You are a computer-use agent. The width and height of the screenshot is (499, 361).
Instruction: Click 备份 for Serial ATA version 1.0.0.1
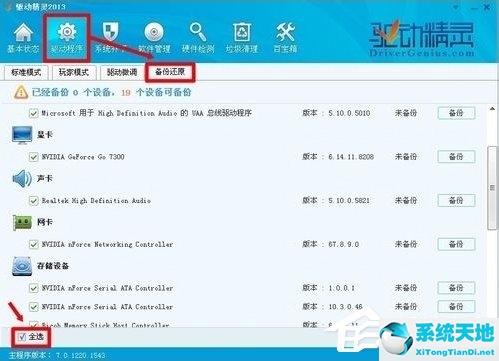[456, 288]
